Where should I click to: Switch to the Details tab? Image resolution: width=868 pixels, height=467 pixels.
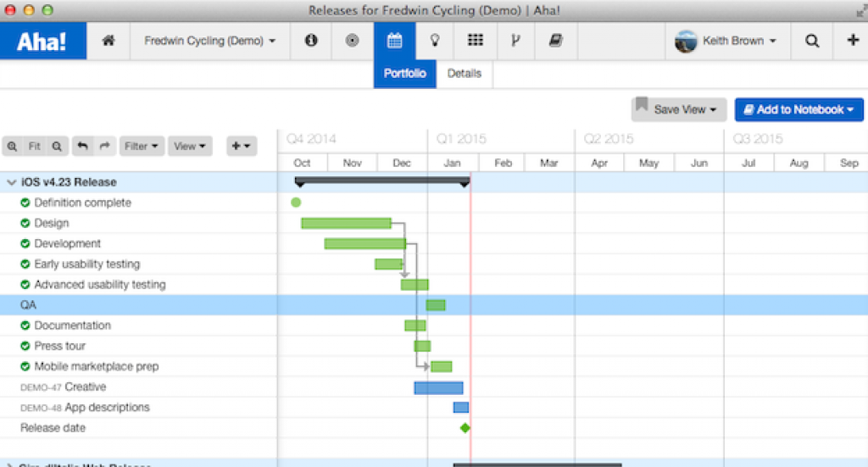(464, 74)
